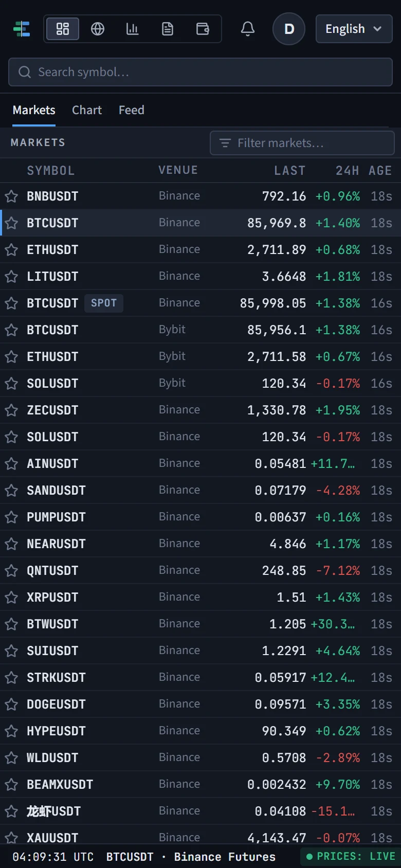401x868 pixels.
Task: Switch to the Chart tab
Action: (x=87, y=110)
